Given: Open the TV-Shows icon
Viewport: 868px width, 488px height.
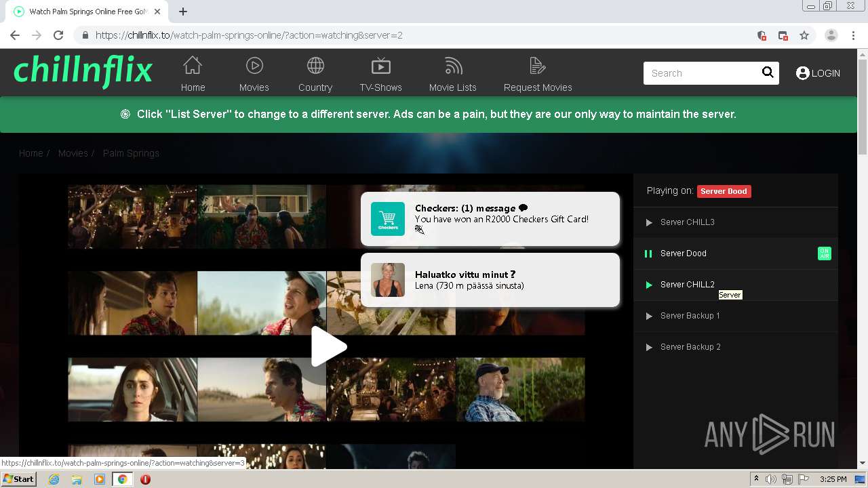Looking at the screenshot, I should click(381, 66).
